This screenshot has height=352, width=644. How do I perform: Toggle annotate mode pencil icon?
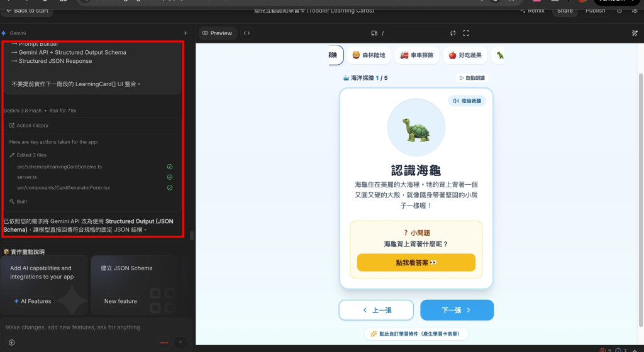(635, 33)
